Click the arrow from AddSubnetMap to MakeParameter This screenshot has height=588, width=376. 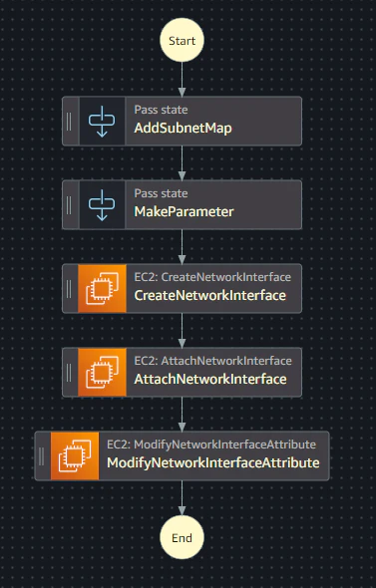coord(182,163)
